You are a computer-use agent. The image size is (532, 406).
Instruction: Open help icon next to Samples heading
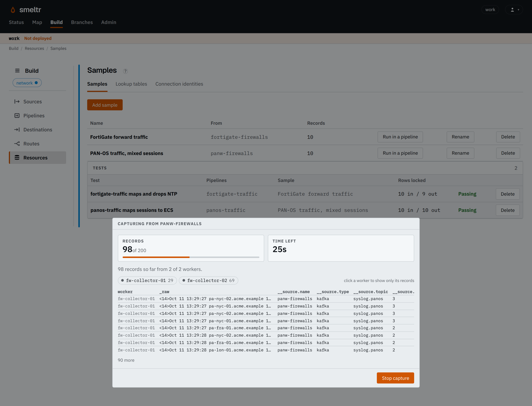[x=125, y=71]
